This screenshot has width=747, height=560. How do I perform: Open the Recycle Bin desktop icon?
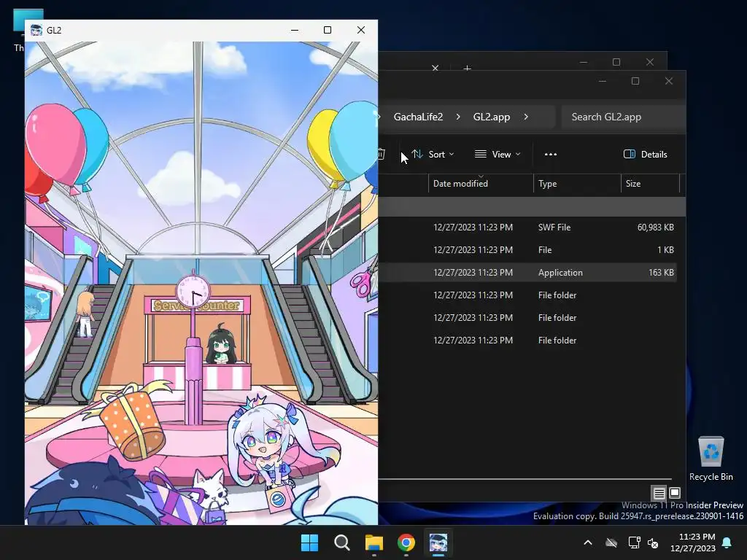click(711, 459)
